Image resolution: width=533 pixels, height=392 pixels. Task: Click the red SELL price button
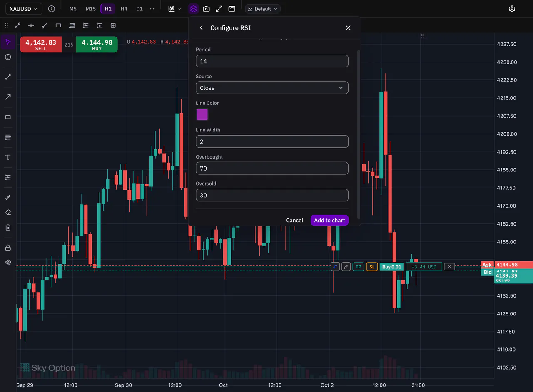pos(41,45)
